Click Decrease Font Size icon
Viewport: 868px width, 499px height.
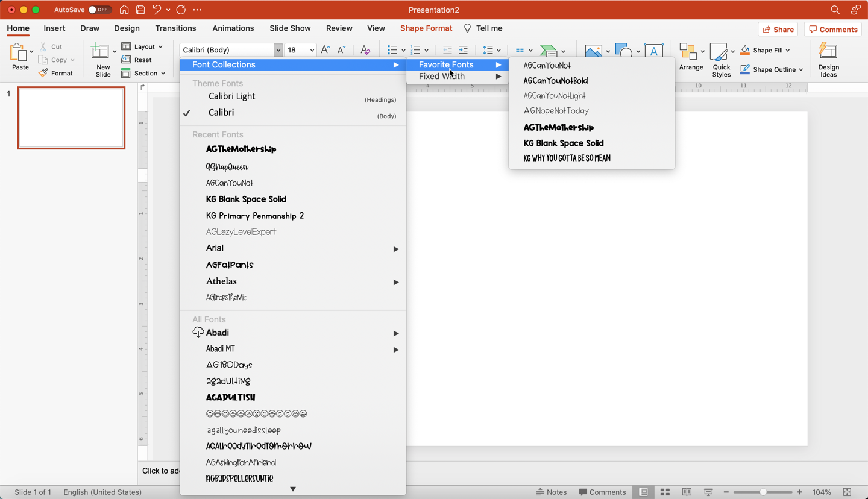(341, 50)
